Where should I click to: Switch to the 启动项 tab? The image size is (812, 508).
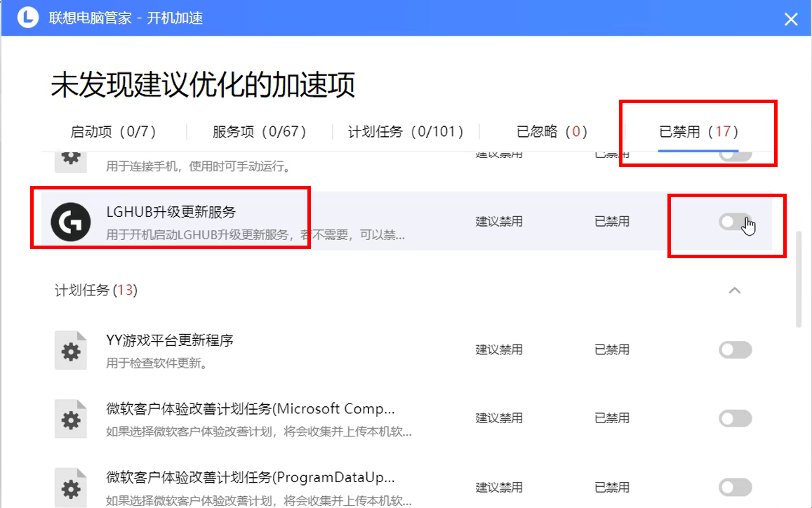point(114,131)
